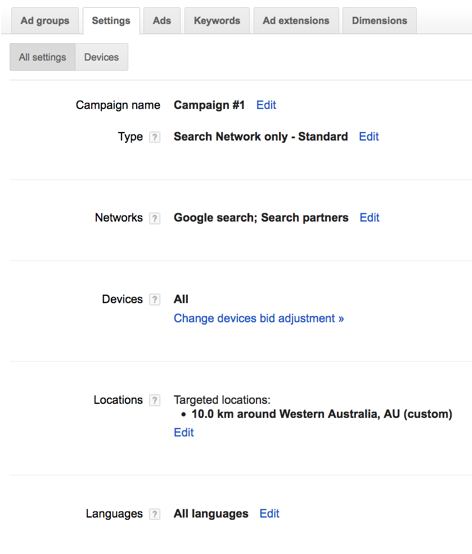The image size is (472, 554).
Task: Open help icon next to Locations
Action: (154, 400)
